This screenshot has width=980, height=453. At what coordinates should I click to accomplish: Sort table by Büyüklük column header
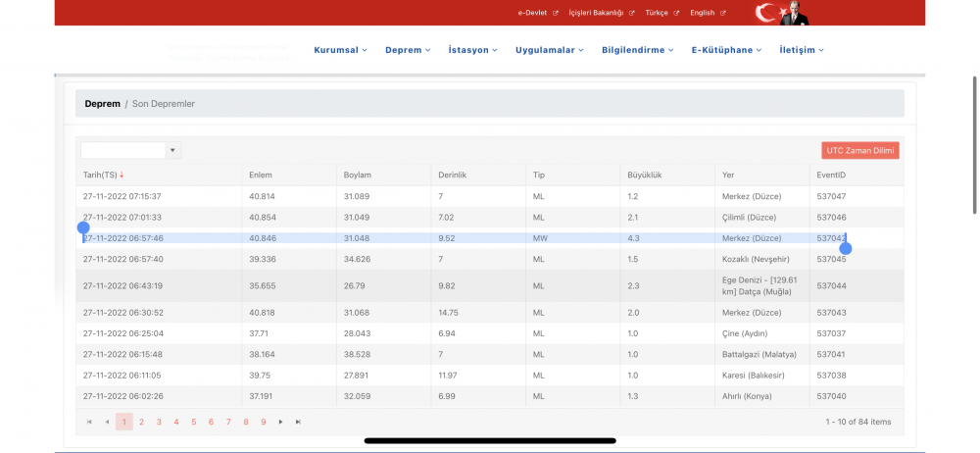click(645, 176)
